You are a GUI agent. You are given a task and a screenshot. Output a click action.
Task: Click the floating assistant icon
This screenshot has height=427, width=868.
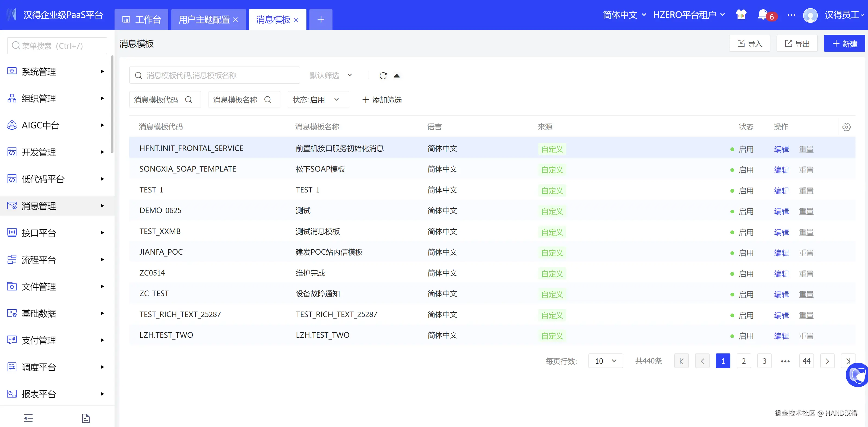click(857, 375)
